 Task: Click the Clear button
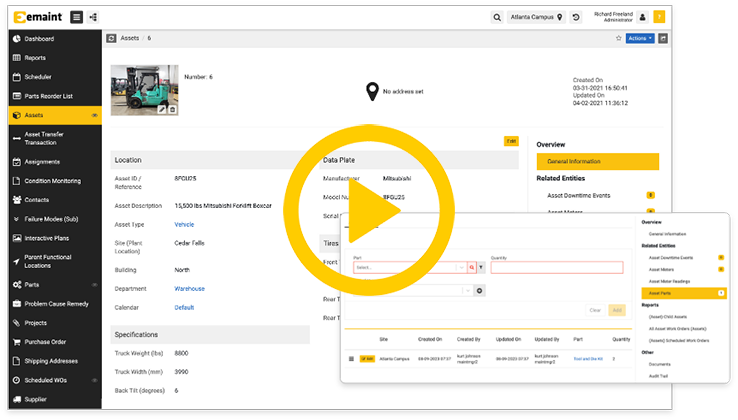coord(595,310)
